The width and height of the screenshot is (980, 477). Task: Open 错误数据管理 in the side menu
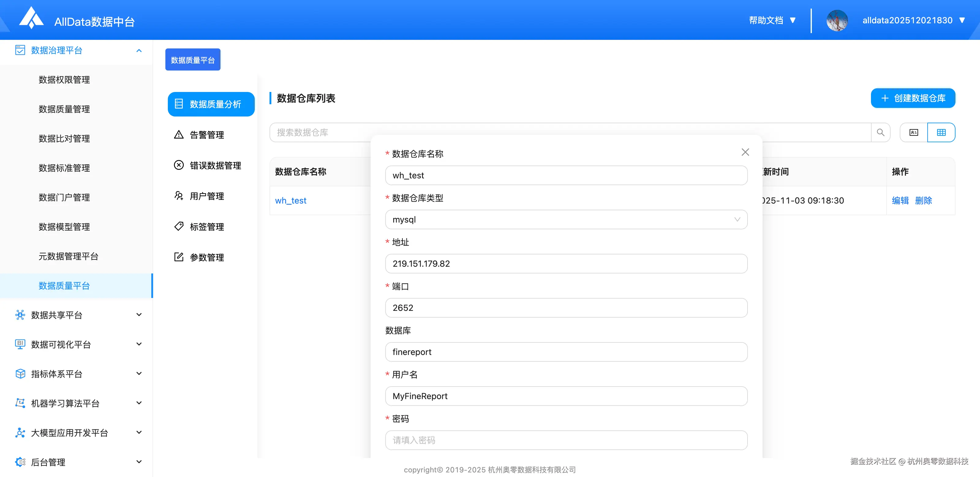pos(215,166)
